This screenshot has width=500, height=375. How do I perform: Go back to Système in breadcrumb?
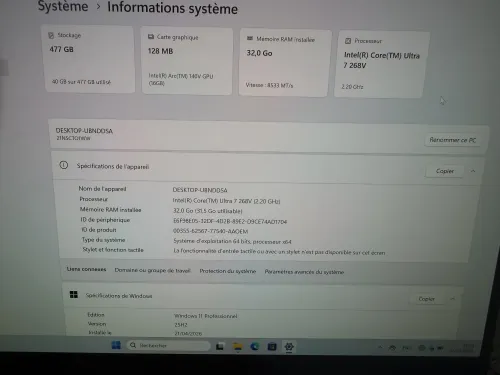click(x=63, y=6)
